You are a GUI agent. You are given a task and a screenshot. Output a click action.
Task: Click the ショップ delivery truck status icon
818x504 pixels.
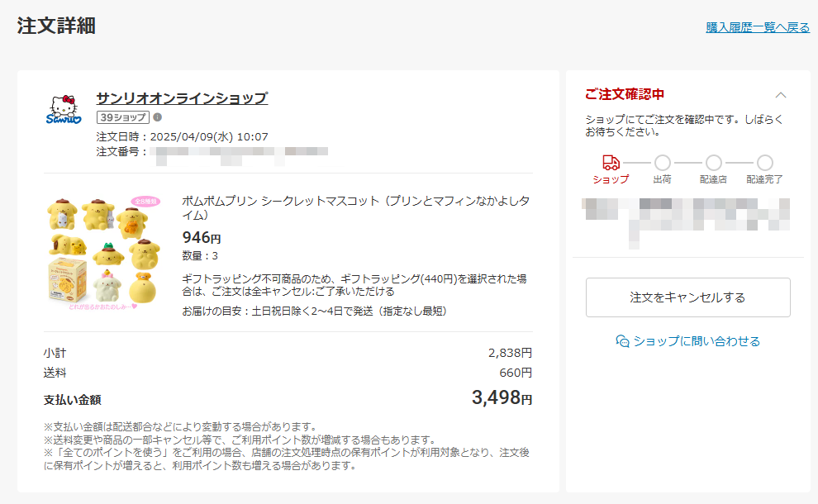[x=611, y=162]
